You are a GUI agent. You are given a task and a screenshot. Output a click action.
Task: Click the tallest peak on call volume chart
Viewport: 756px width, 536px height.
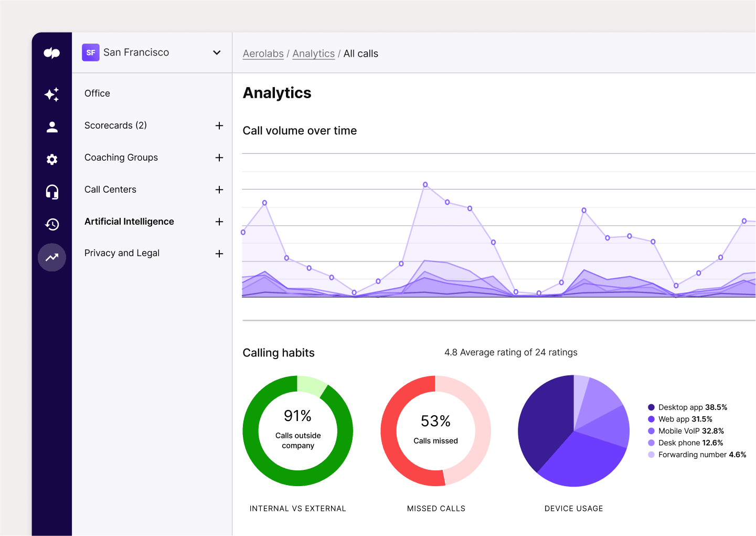425,184
